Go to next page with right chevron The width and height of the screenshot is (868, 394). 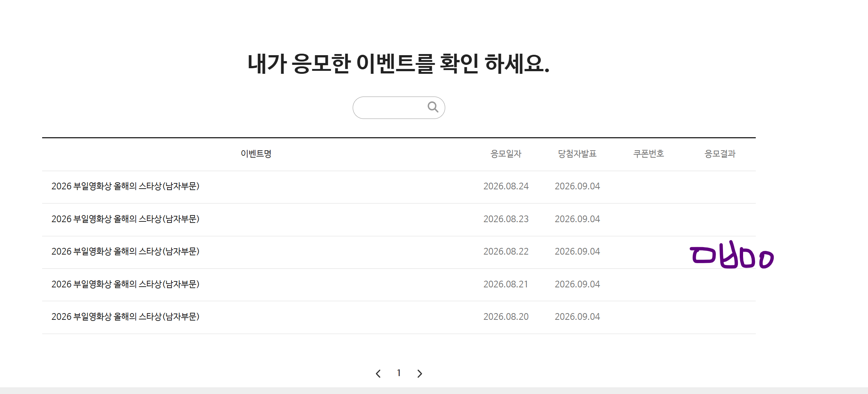419,373
